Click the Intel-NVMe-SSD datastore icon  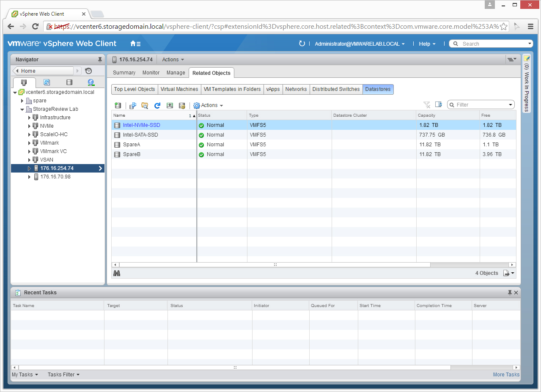click(x=117, y=125)
